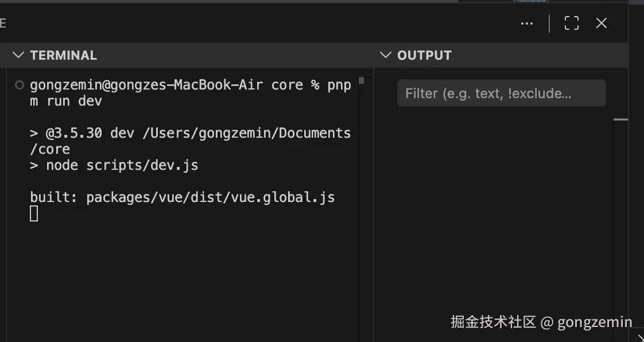Click the terminal scrollbar thumb marker
The image size is (644, 342).
[x=361, y=80]
